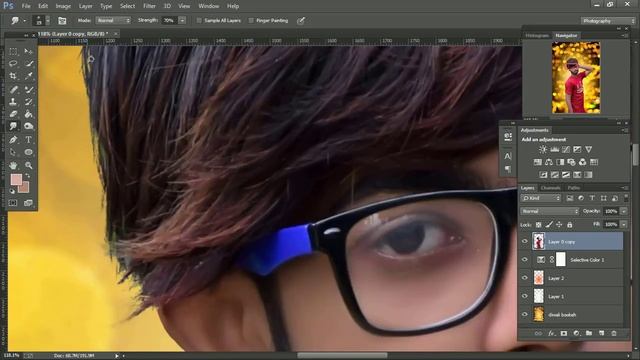Change the screen mode
Screen dimensions: 640x360
tap(28, 203)
